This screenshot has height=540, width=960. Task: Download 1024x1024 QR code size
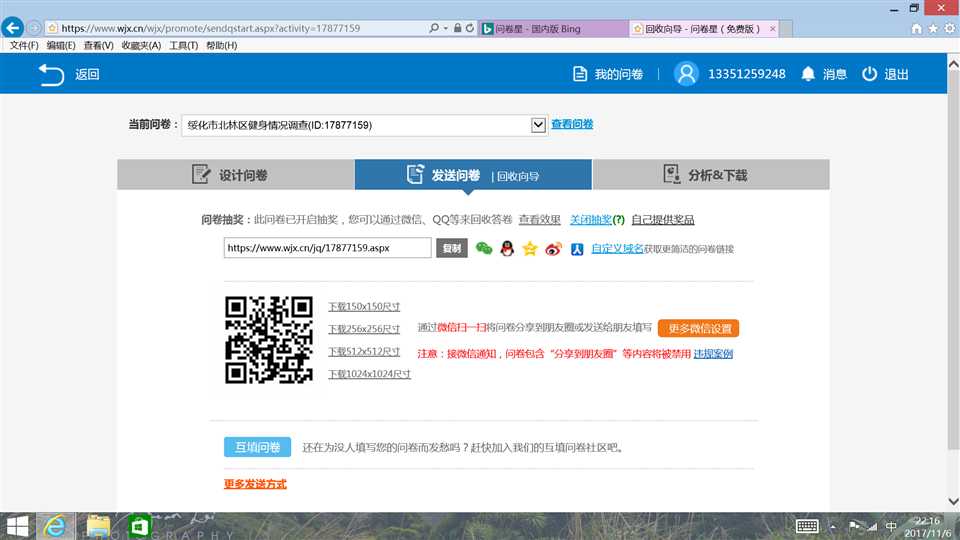(369, 374)
